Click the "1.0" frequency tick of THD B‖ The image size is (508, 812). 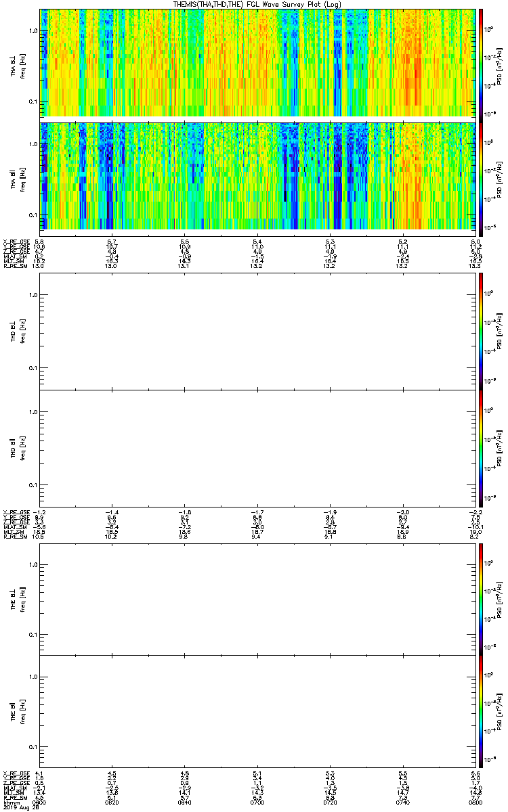coord(33,413)
